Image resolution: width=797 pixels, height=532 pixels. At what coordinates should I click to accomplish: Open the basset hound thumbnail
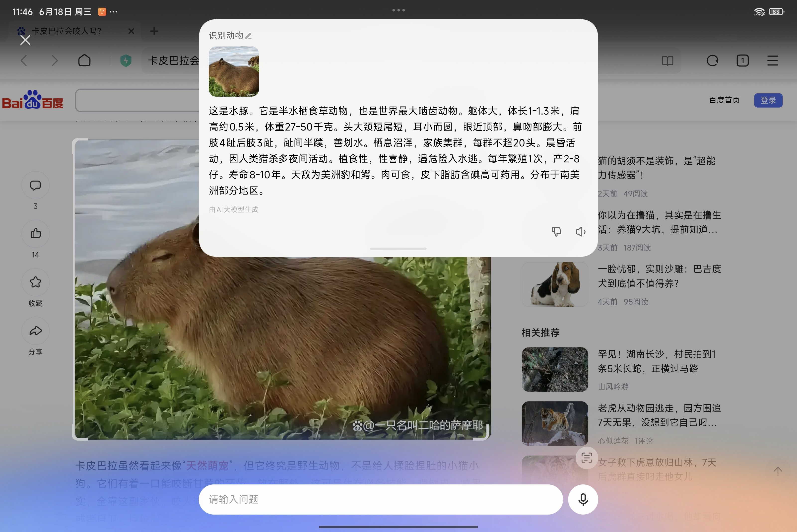point(555,284)
